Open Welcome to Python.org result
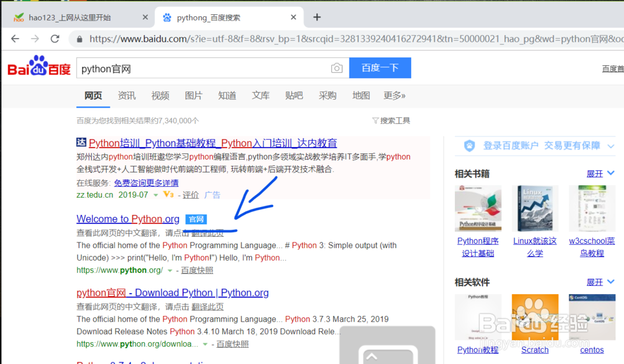Image resolution: width=624 pixels, height=364 pixels. pos(128,219)
